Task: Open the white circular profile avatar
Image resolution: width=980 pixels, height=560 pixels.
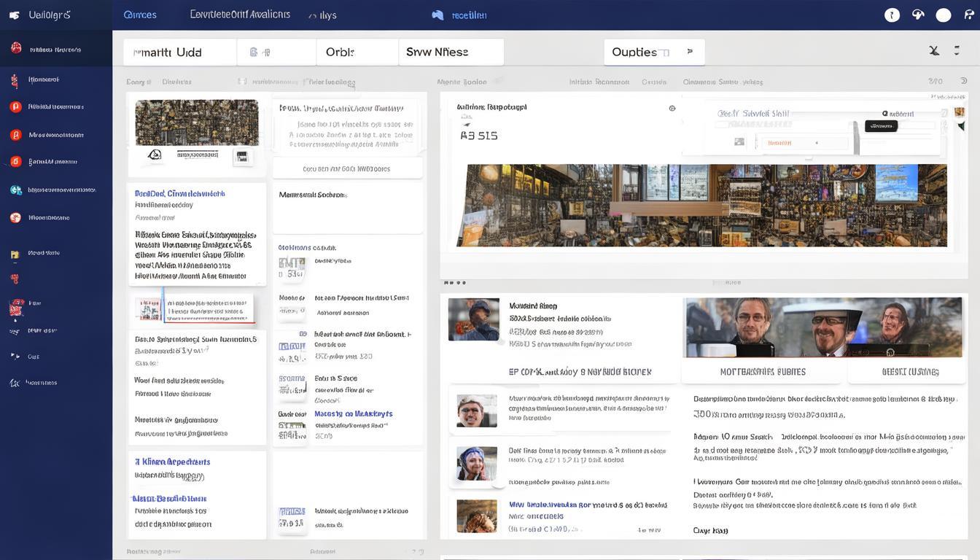Action: coord(943,15)
